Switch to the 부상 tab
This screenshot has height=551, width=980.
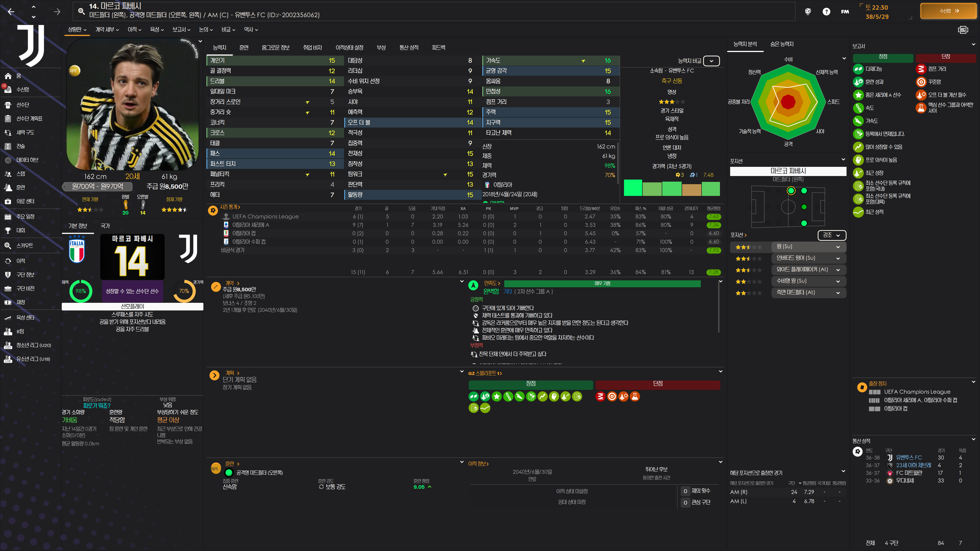coord(381,47)
